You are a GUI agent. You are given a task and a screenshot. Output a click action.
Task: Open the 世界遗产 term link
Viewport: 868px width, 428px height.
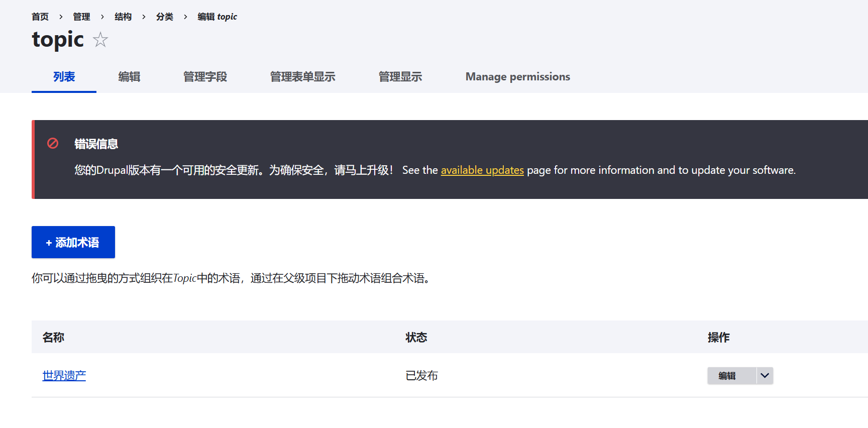click(x=64, y=376)
